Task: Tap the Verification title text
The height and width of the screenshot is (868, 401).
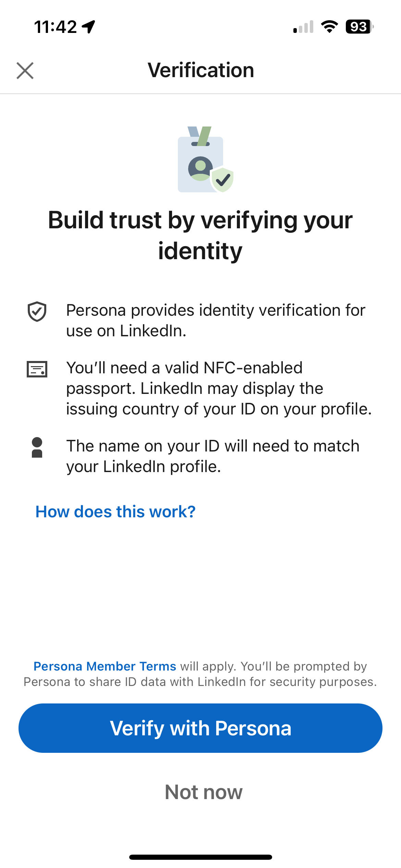Action: tap(200, 70)
